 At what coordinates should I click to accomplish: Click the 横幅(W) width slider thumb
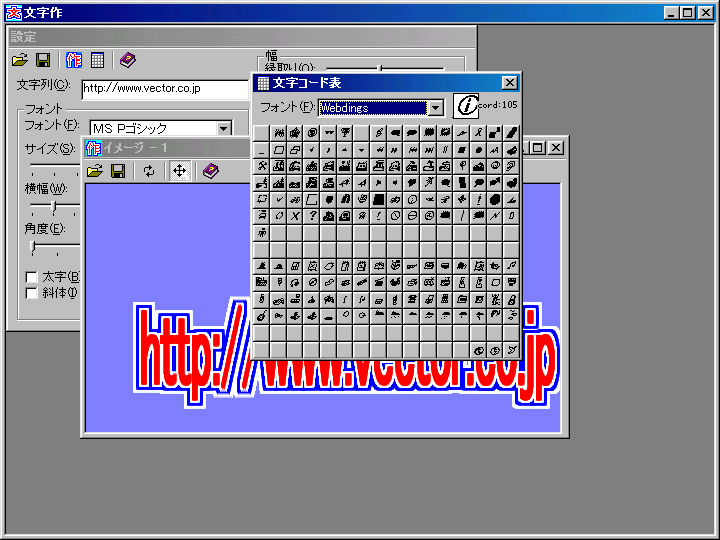(54, 207)
